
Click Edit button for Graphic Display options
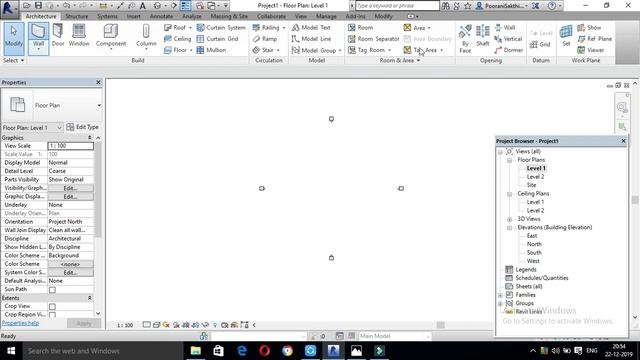70,197
